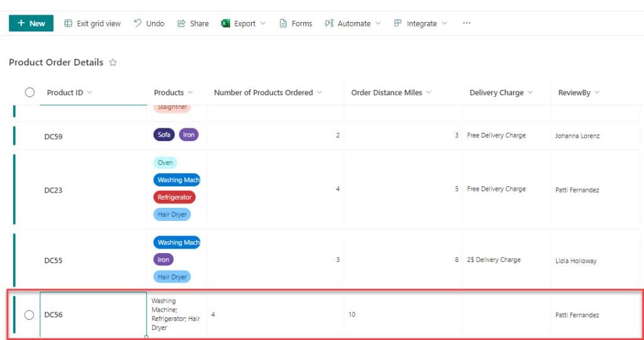Screen dimensions: 644x340
Task: Click Patti Fernandez in the DC56 row
Action: click(x=577, y=315)
